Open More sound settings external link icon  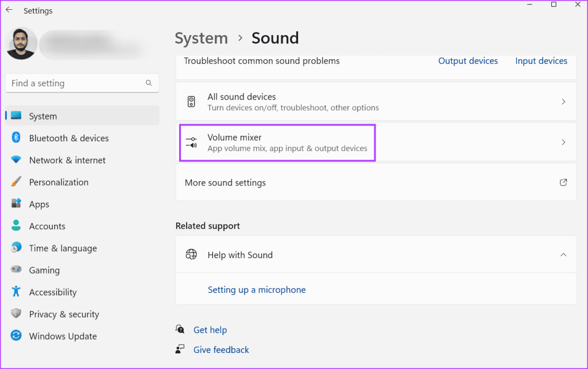point(563,182)
